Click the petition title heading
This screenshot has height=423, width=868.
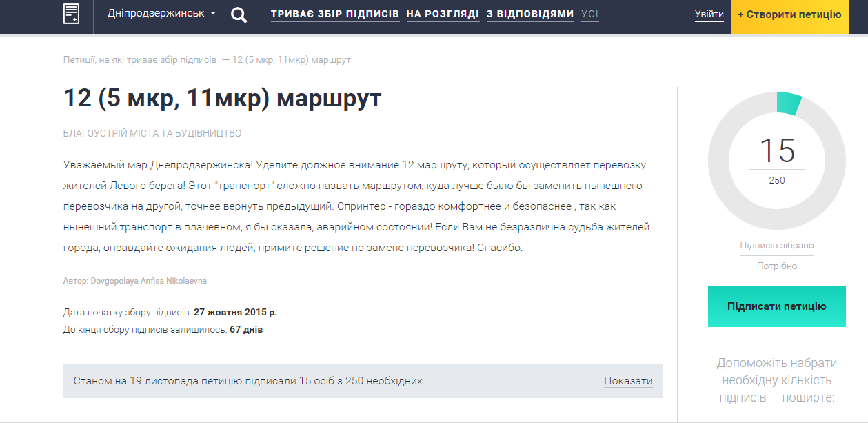[222, 99]
